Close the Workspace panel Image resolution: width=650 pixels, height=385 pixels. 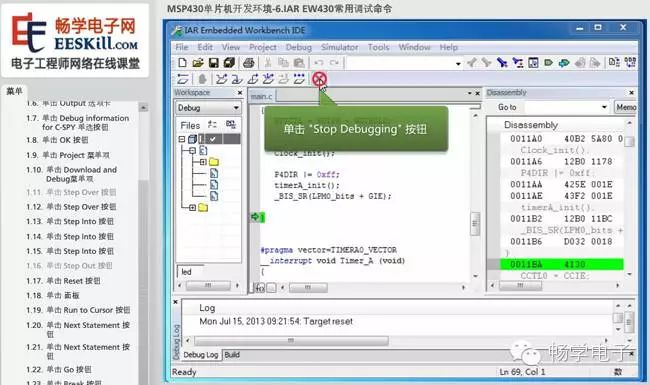click(240, 93)
